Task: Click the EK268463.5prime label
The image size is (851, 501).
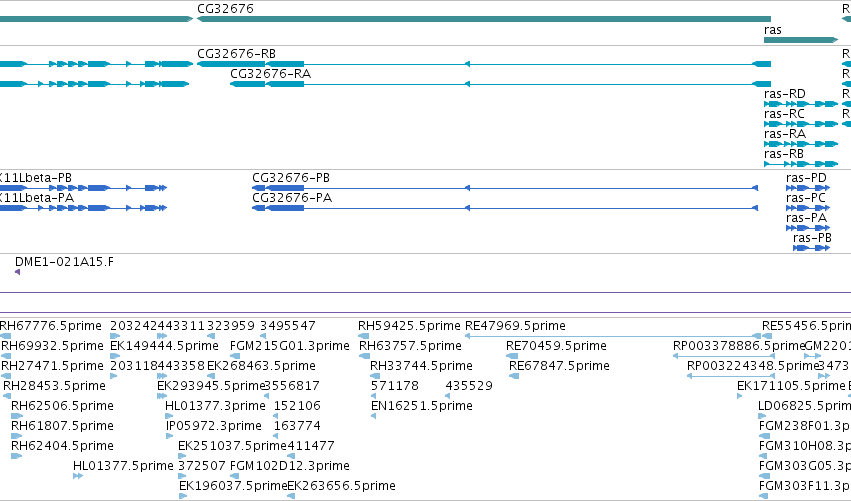Action: (262, 366)
